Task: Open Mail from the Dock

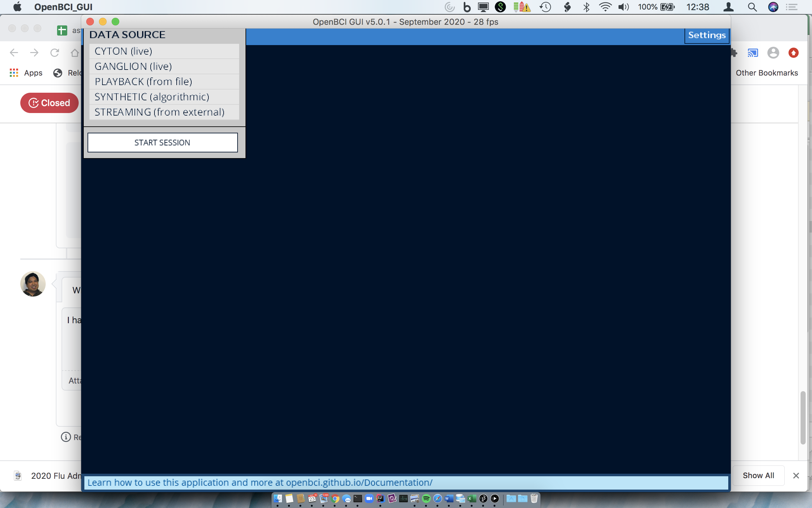Action: (x=324, y=498)
